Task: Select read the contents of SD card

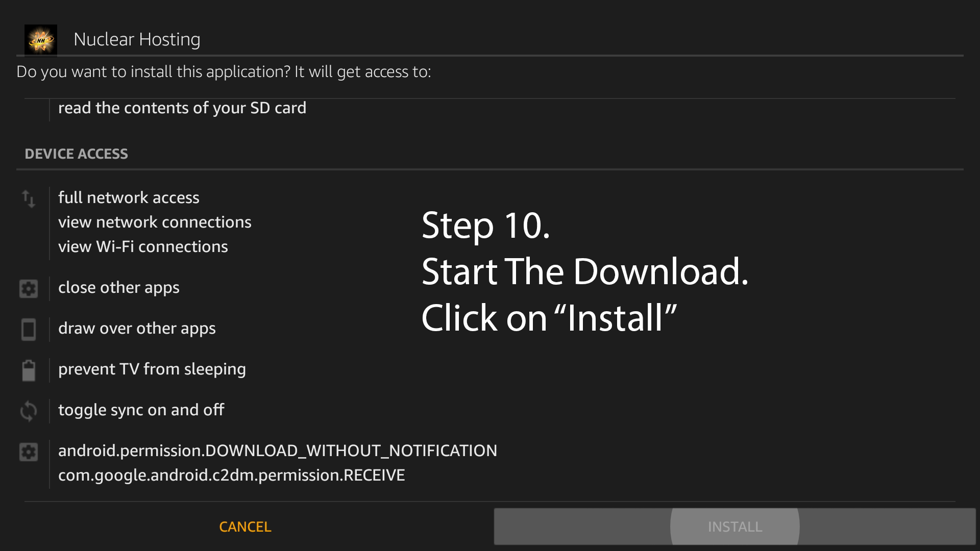Action: coord(182,108)
